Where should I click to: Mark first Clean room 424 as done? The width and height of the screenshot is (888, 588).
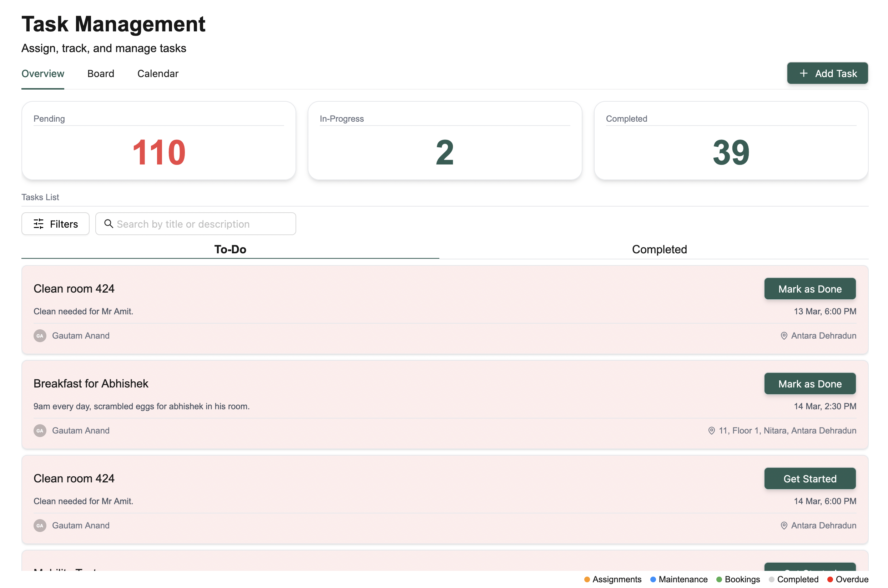tap(809, 289)
